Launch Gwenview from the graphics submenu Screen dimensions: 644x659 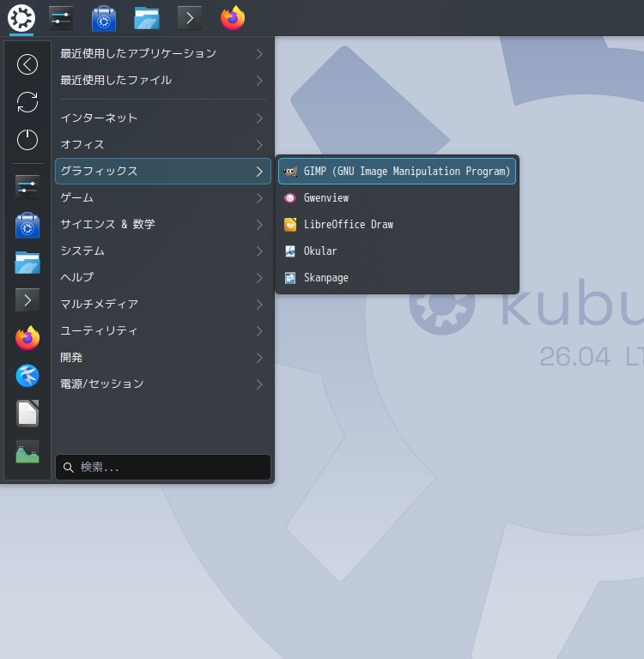(397, 198)
